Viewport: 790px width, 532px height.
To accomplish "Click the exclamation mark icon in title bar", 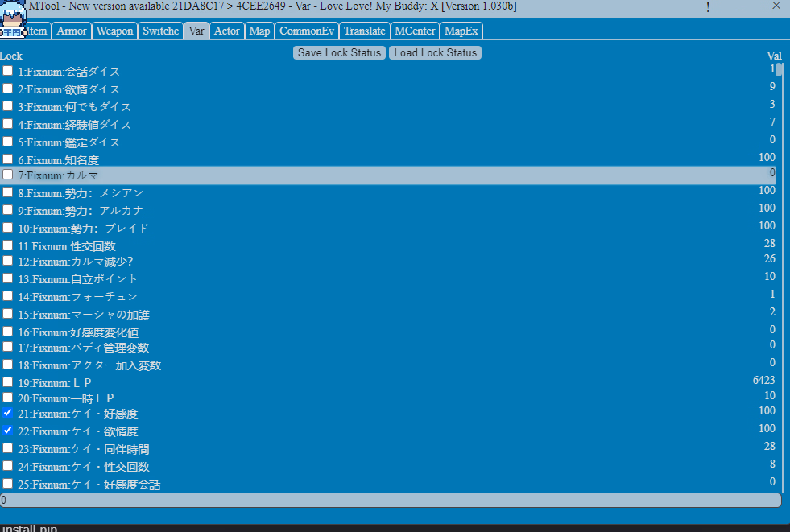I will click(708, 7).
